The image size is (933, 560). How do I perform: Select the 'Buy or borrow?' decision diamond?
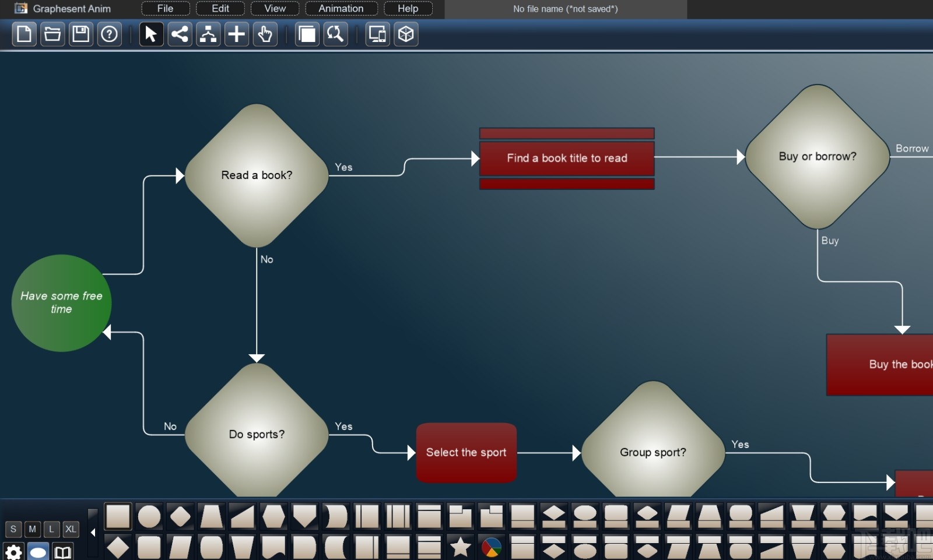click(x=818, y=157)
